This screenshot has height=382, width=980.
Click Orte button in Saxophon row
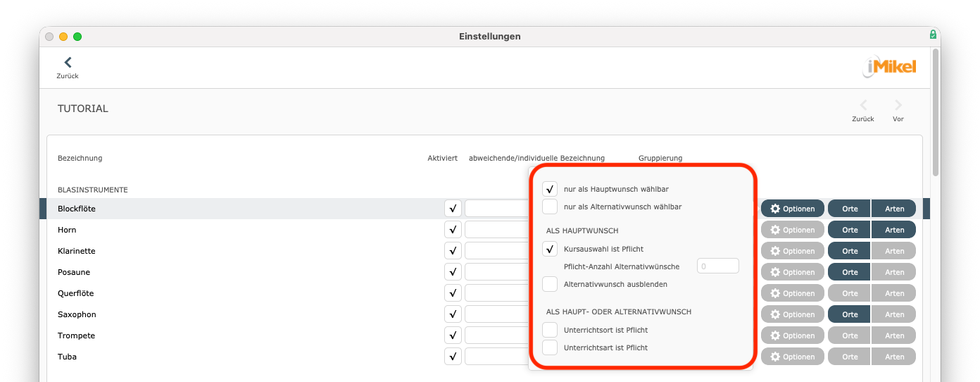click(x=850, y=314)
